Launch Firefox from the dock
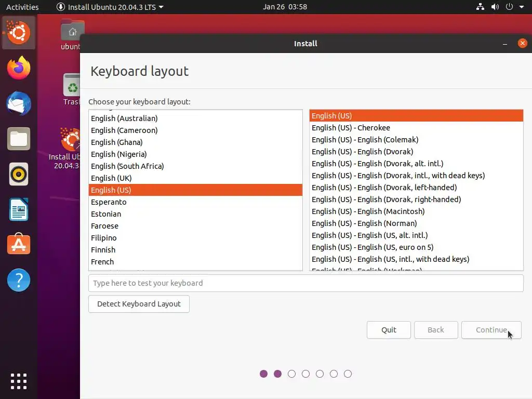 (x=19, y=68)
